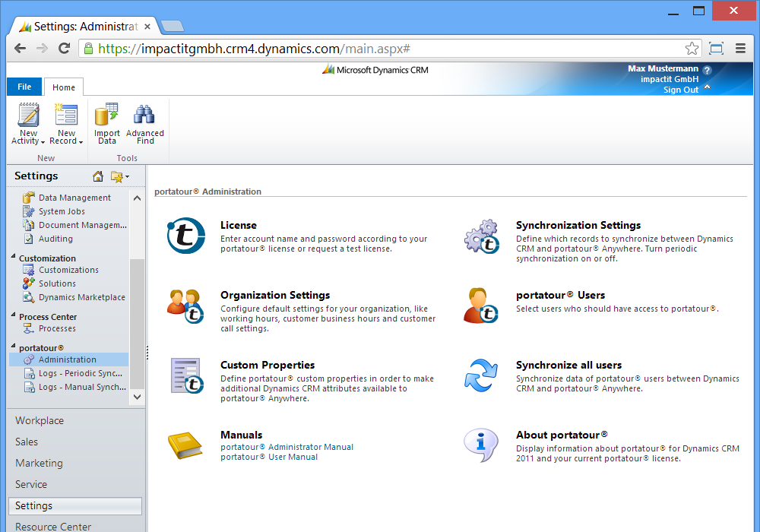
Task: Click the Custom Properties form icon
Action: coord(187,376)
